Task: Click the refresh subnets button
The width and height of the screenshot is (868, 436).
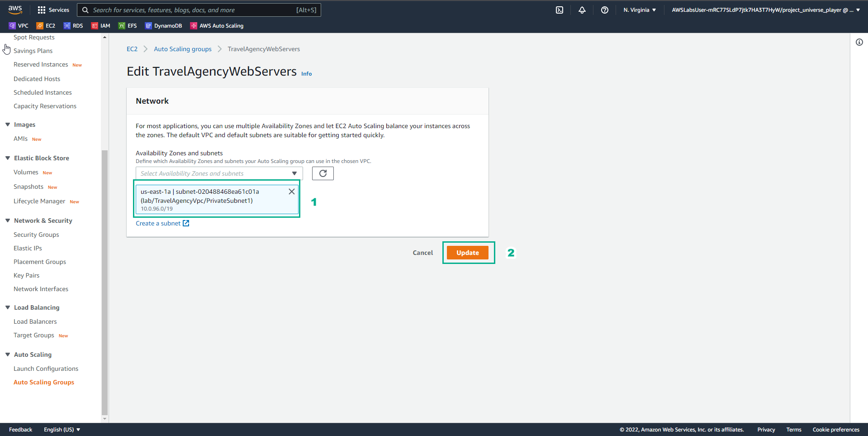Action: click(323, 173)
